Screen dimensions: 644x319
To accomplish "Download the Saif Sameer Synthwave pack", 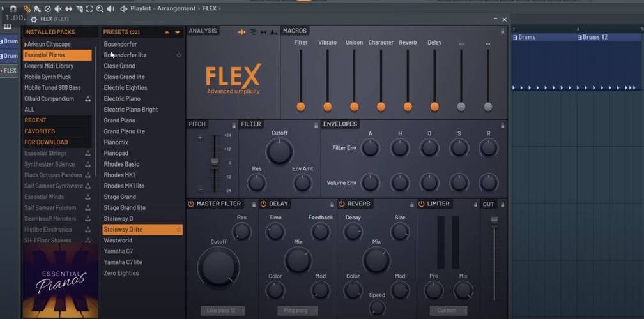I will (88, 186).
